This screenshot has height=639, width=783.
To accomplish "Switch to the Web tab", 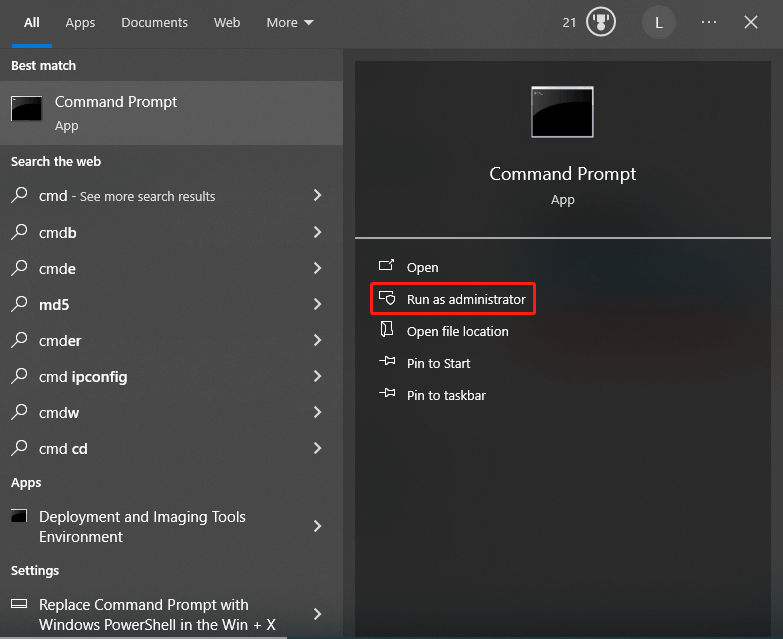I will [x=227, y=23].
